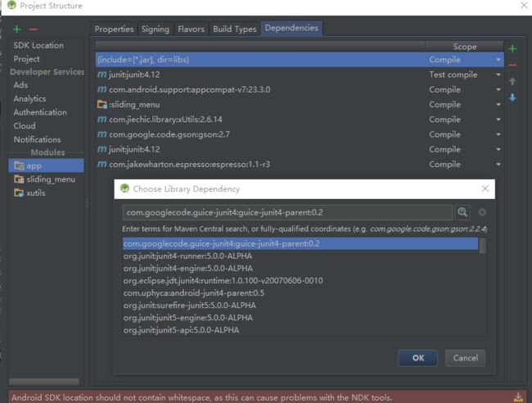Open scope dropdown for gson:2.7 row
The width and height of the screenshot is (532, 403).
click(498, 134)
